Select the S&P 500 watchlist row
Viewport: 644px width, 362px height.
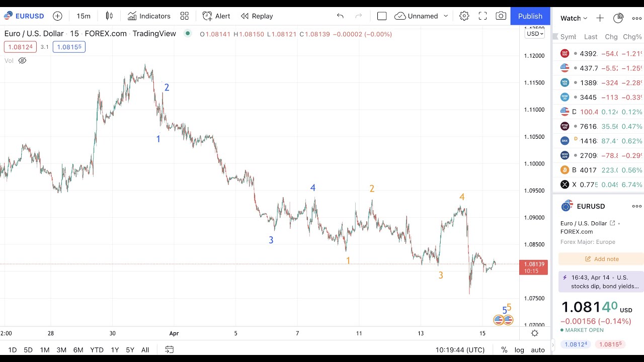tap(598, 54)
